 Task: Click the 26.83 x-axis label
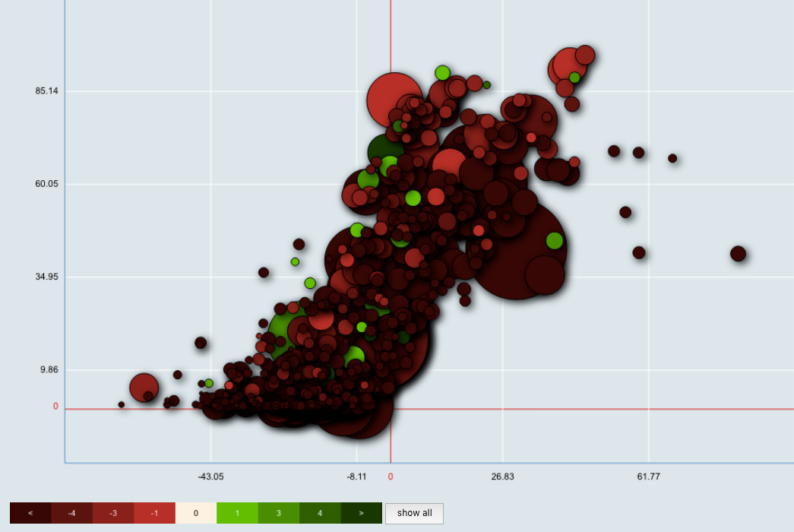(x=502, y=477)
